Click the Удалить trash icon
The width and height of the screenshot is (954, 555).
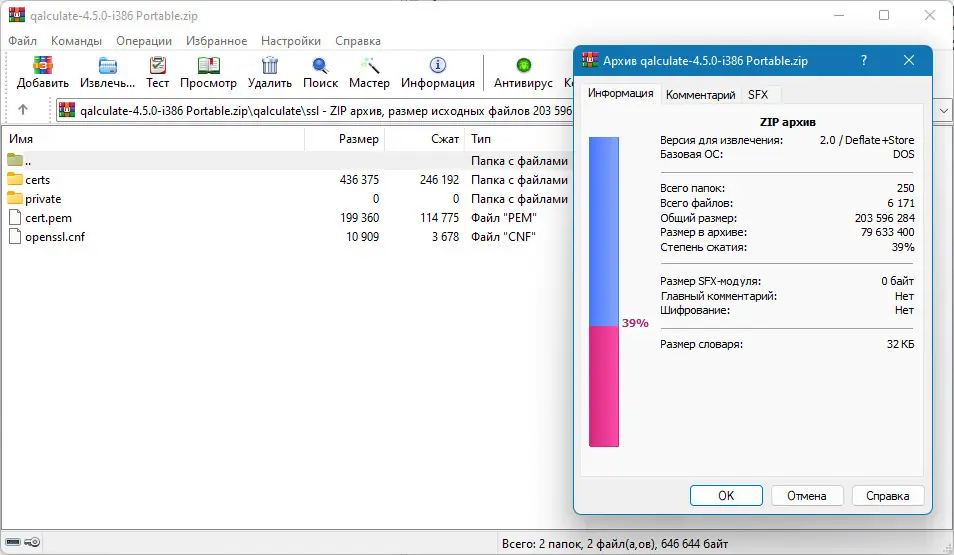coord(270,65)
